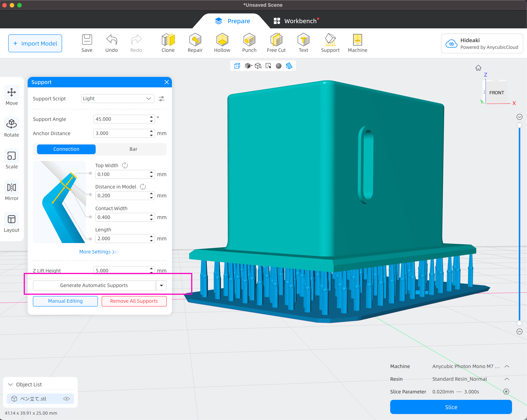
Task: Click Remove All Supports button
Action: point(134,301)
